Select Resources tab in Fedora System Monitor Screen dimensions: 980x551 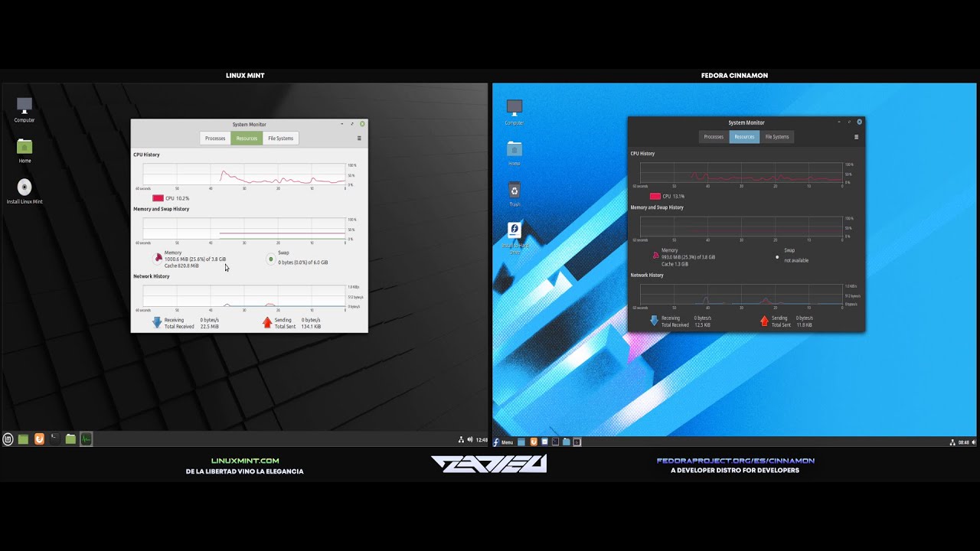[744, 137]
